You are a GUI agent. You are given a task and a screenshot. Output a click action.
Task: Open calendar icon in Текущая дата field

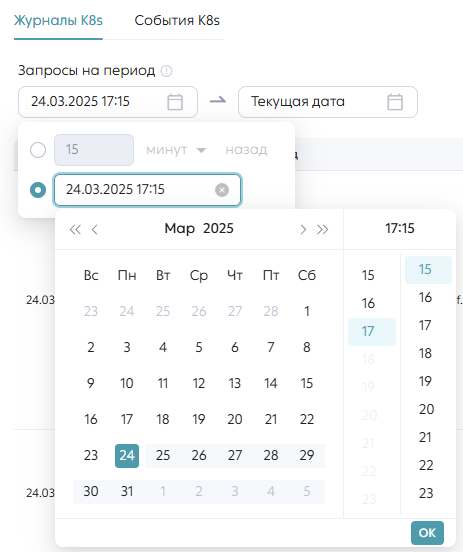tap(395, 102)
